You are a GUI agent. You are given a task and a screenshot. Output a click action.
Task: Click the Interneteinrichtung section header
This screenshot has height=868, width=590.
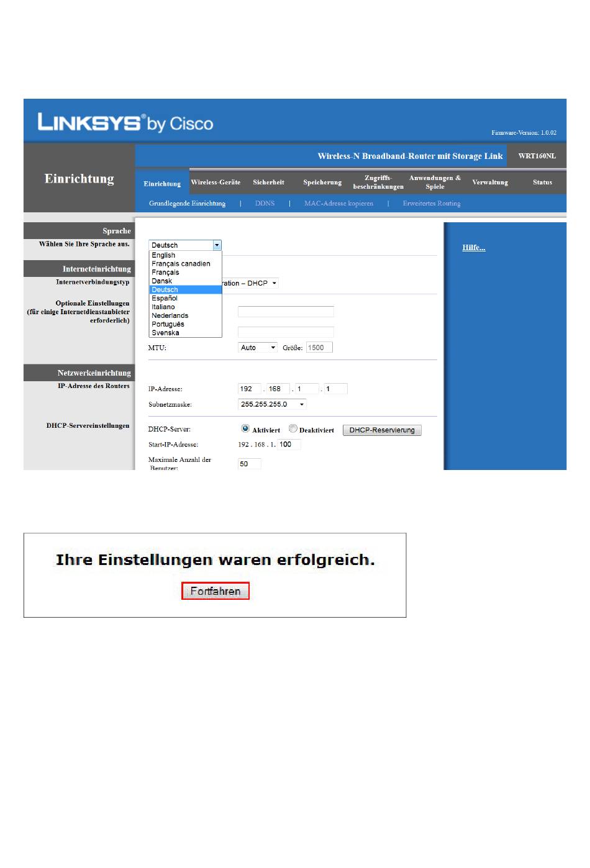pos(79,269)
